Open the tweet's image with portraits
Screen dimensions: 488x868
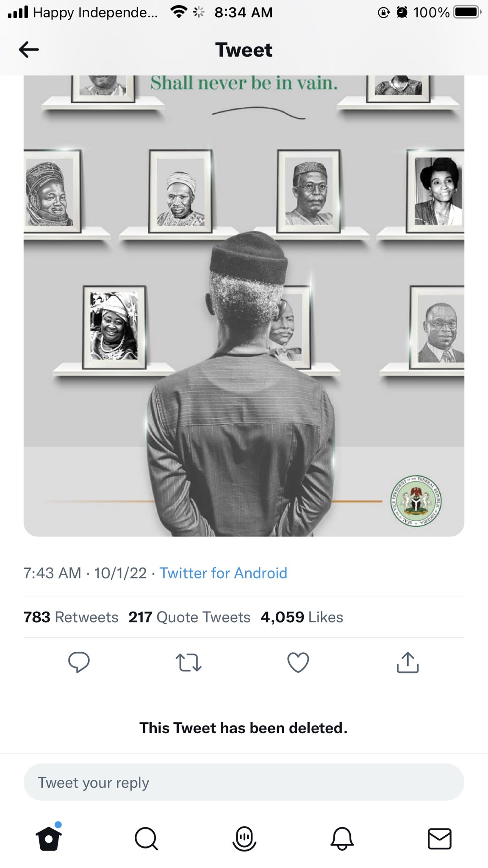[244, 305]
